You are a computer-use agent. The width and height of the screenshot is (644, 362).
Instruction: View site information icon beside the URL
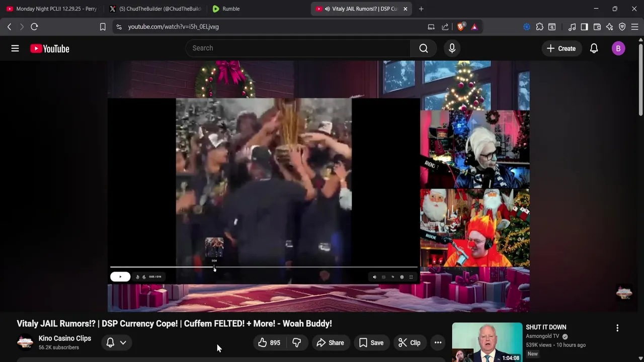click(x=119, y=27)
